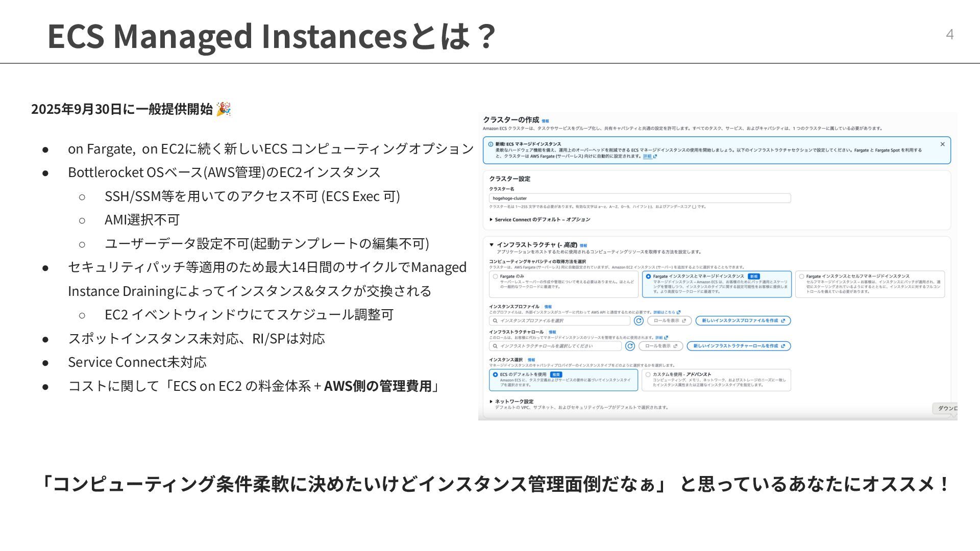
Task: Expand Service Connect のデフォルト section
Action: tap(491, 219)
